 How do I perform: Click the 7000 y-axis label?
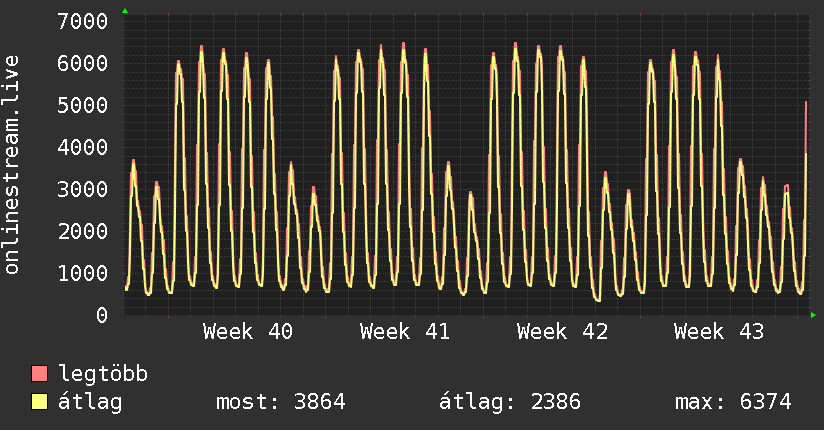point(83,22)
